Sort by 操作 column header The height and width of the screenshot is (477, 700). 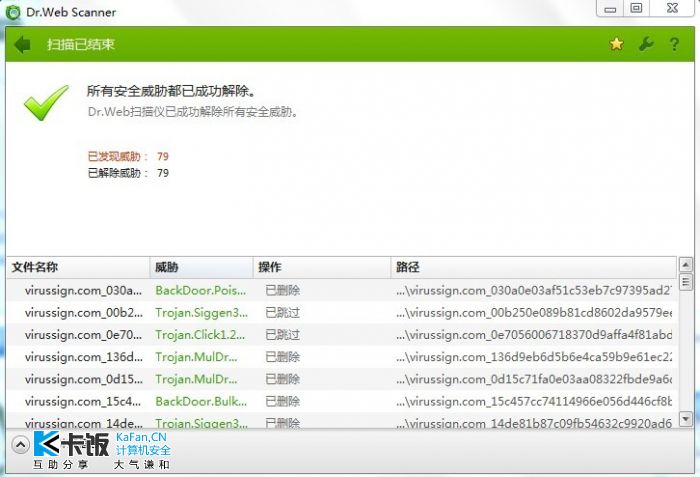pyautogui.click(x=320, y=267)
